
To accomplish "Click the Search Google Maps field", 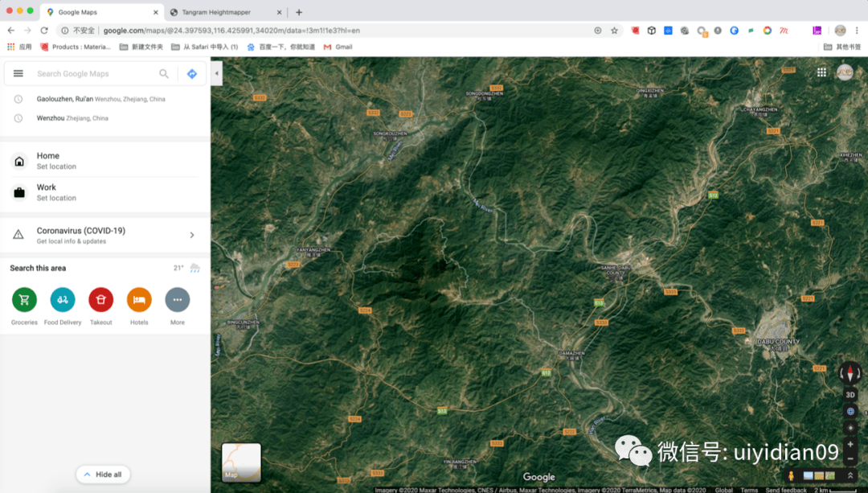I will [x=88, y=73].
